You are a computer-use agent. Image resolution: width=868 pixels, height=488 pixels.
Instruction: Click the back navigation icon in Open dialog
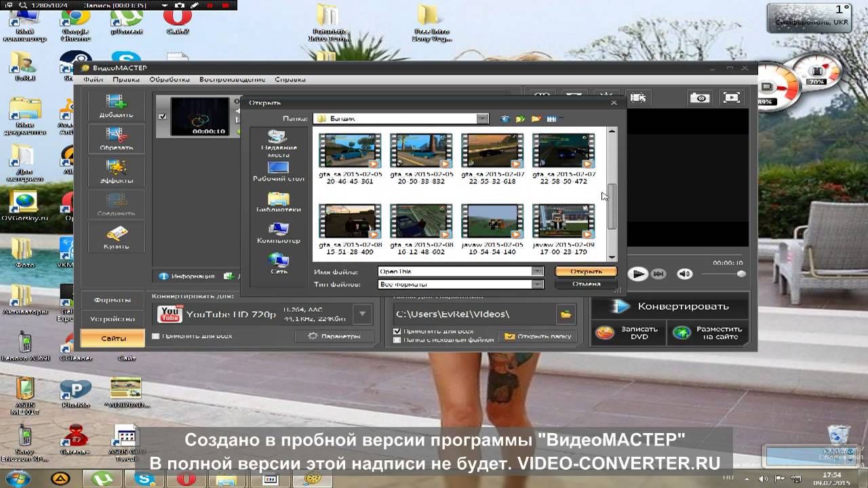click(x=505, y=119)
